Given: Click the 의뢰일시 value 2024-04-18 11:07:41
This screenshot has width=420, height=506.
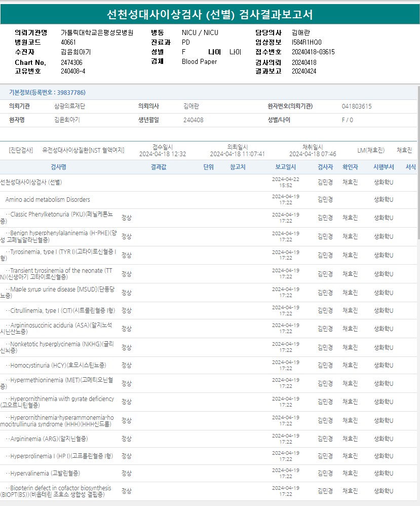Looking at the screenshot, I should pos(238,154).
